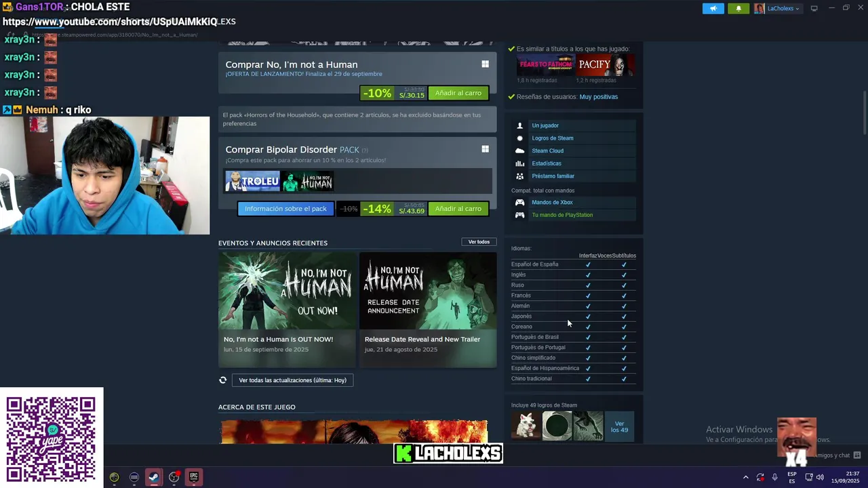Click the Español de España language row
Screen dimensions: 868x488
574,264
